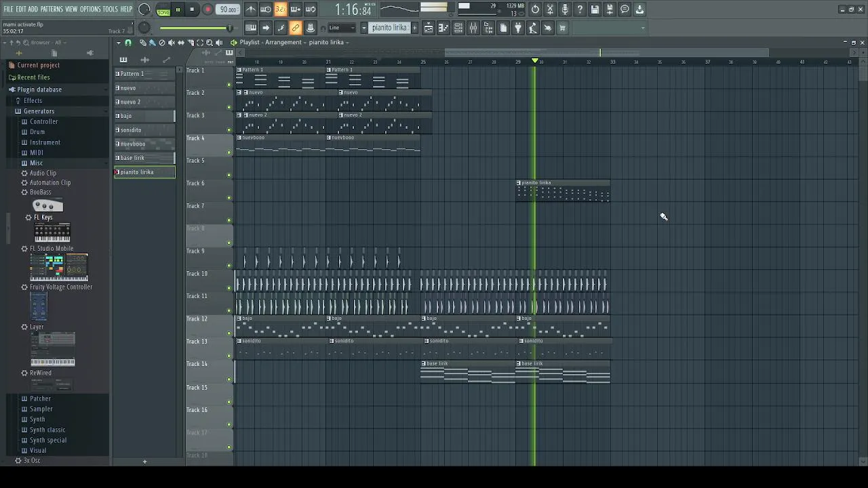Collapse the Generators folder

click(x=39, y=111)
